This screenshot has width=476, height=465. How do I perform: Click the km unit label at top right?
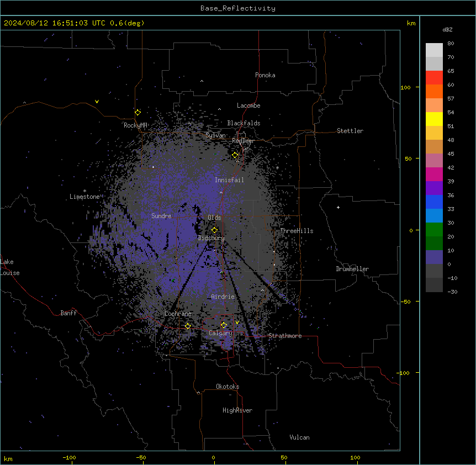[x=411, y=23]
